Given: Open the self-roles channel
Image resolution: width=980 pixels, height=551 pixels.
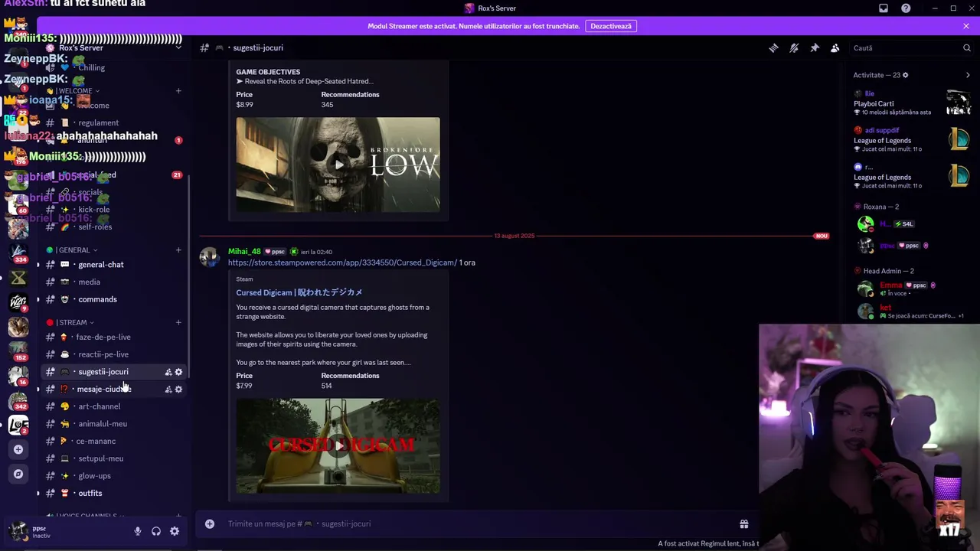Looking at the screenshot, I should 113,227.
